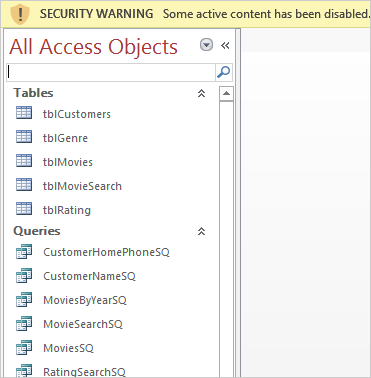Viewport: 371px width, 378px height.
Task: Click the tblMovies table icon
Action: 24,161
